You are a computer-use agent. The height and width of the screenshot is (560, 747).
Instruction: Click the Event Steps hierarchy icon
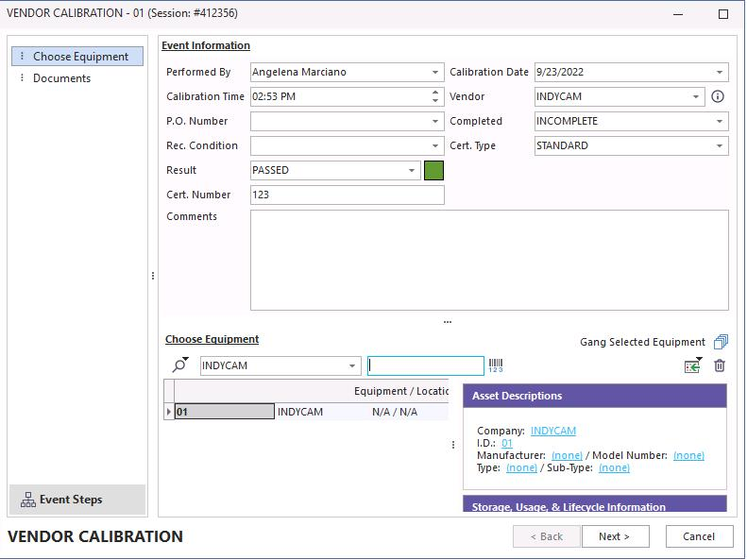point(28,500)
